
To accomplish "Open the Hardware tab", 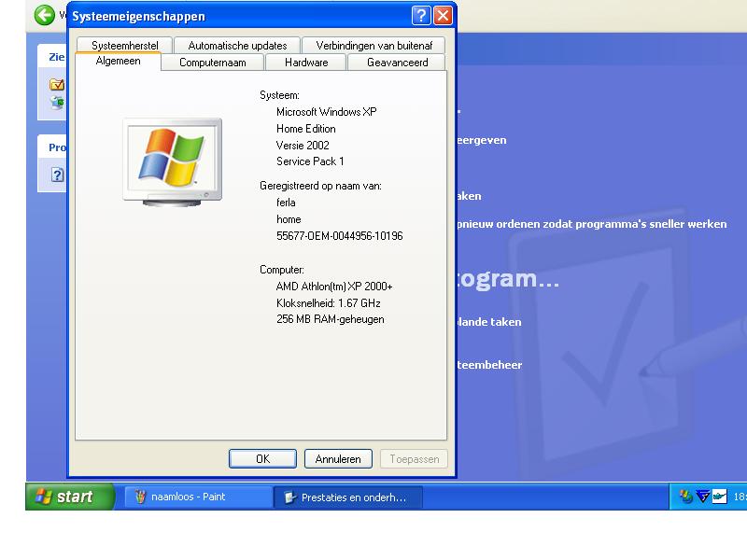I will [x=306, y=63].
